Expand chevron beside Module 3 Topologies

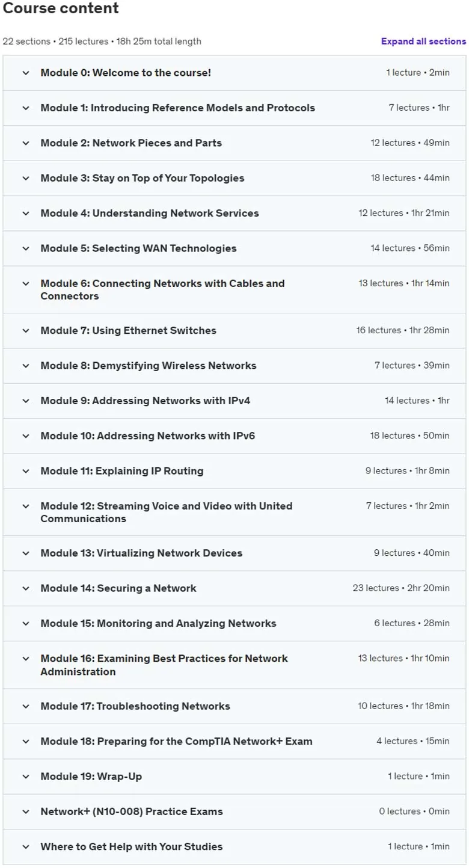[25, 178]
